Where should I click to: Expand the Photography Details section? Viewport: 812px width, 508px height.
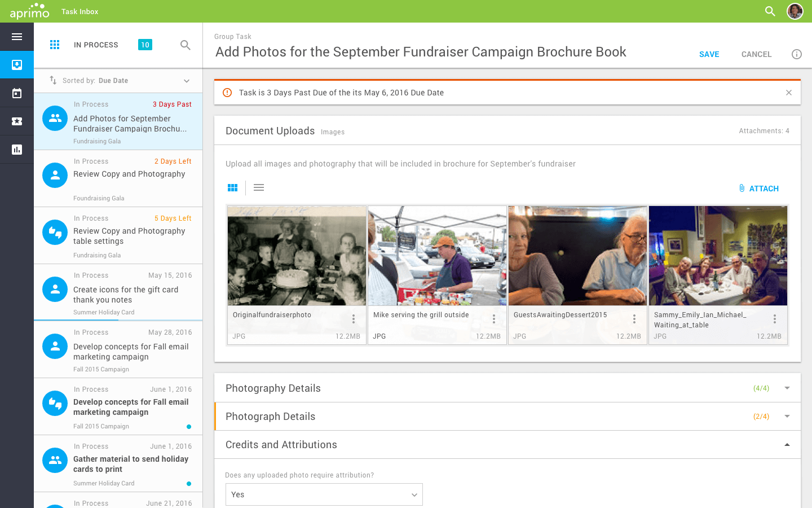pos(787,388)
